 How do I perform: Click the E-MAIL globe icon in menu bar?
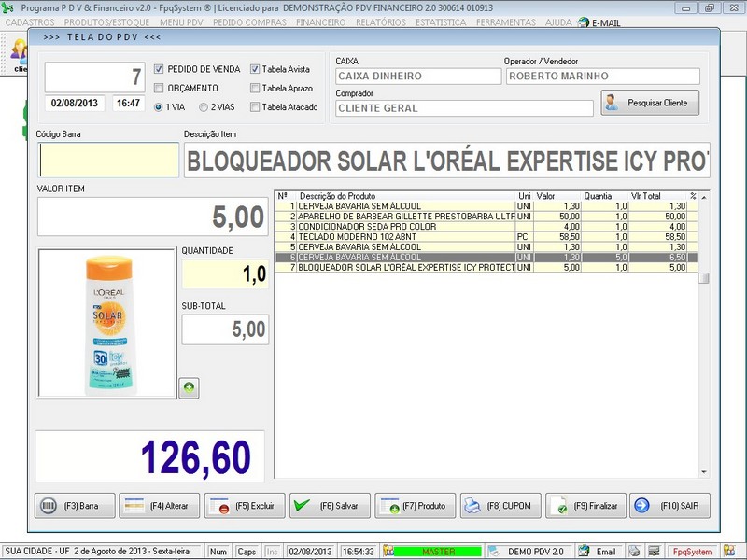point(584,22)
